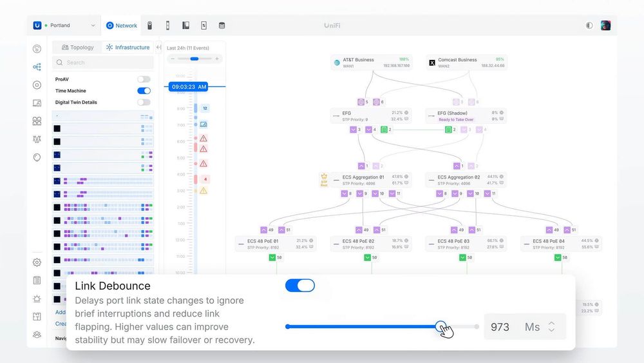Viewport: 644px width, 363px height.
Task: Open the user profile avatar
Action: [x=605, y=26]
